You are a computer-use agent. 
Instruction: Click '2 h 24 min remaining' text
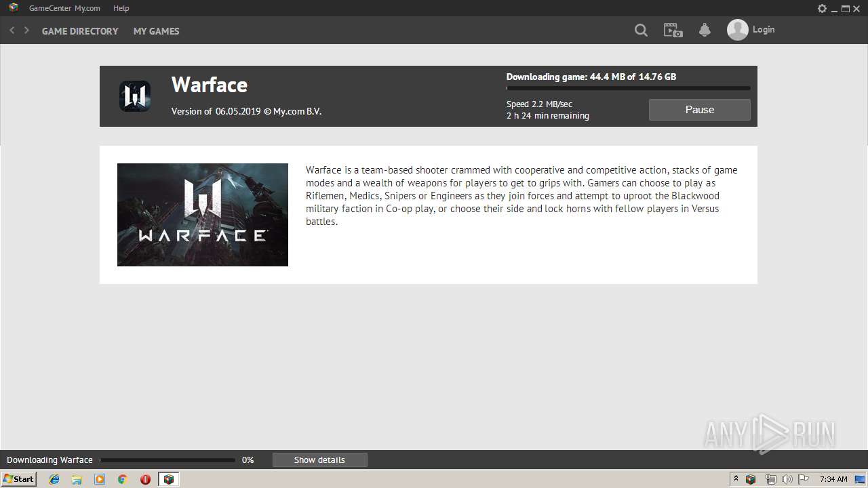[x=548, y=116]
